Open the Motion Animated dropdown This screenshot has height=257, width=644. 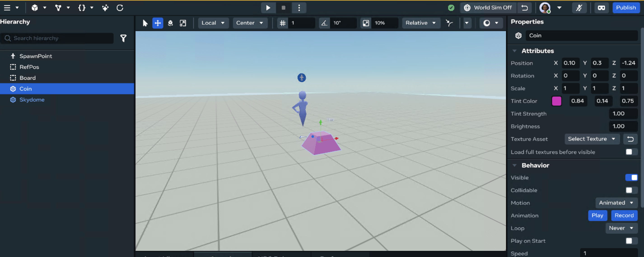[x=616, y=203]
